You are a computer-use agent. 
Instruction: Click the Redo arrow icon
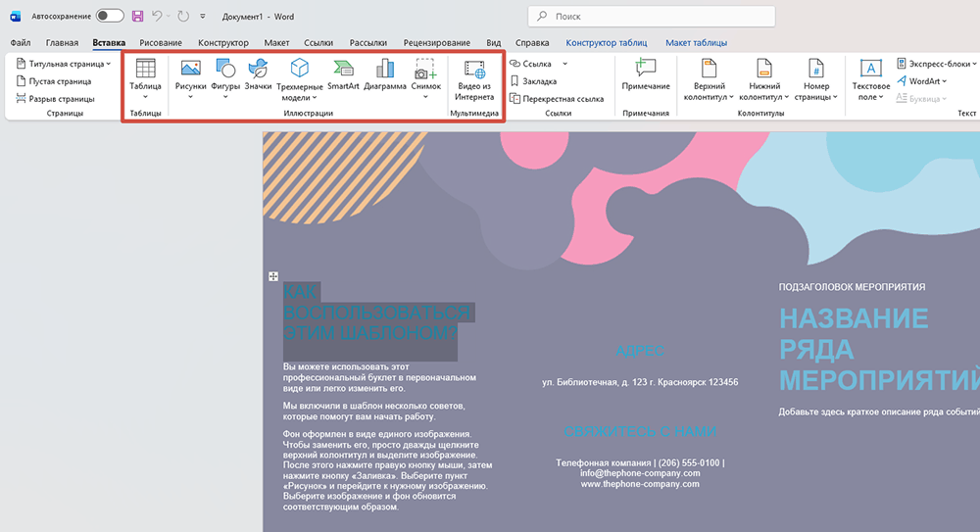tap(183, 17)
